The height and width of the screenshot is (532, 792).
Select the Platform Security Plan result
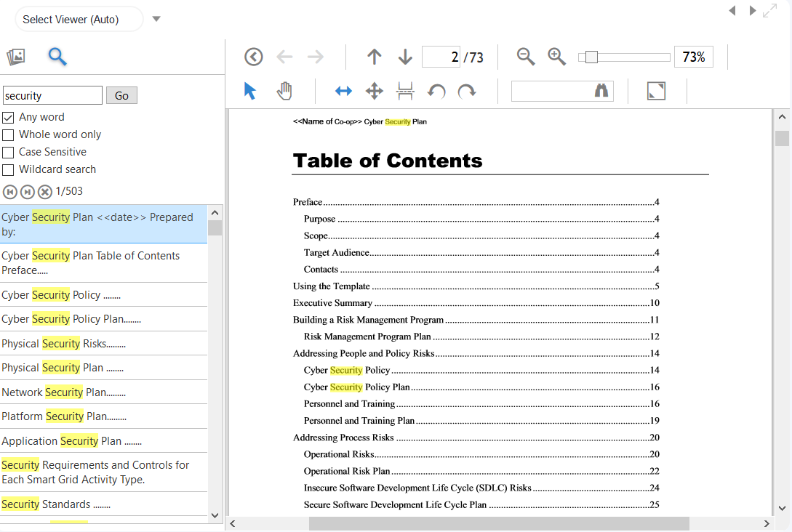point(103,416)
